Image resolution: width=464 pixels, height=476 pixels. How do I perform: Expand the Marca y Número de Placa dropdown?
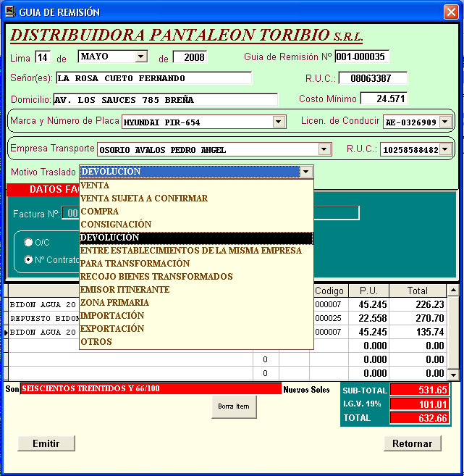click(279, 122)
